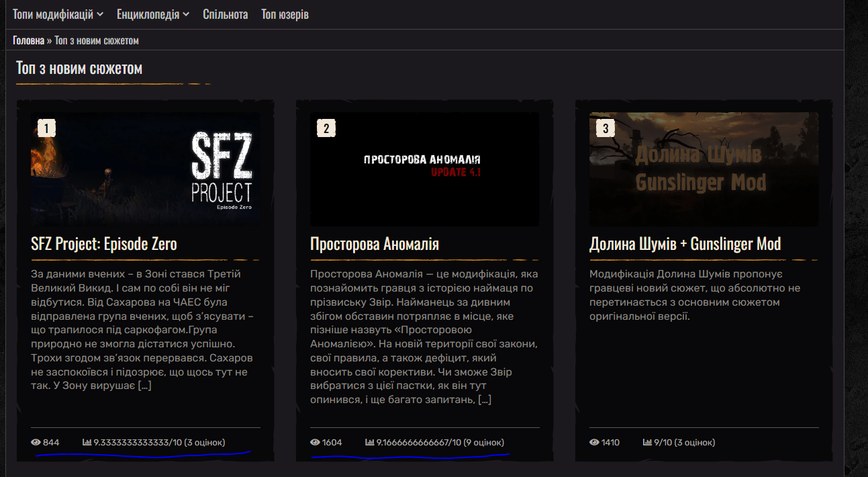The image size is (868, 477).
Task: Open the Долина Шумів banner thumbnail
Action: point(704,169)
